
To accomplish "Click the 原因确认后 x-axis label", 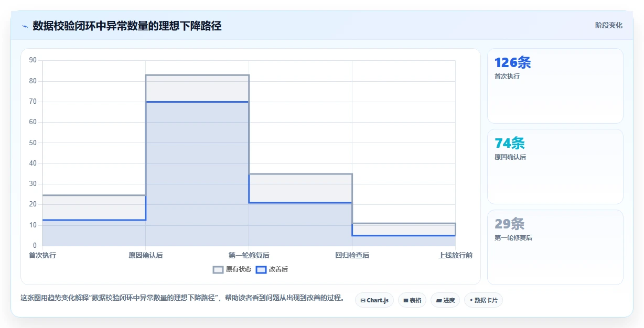I will coord(146,255).
